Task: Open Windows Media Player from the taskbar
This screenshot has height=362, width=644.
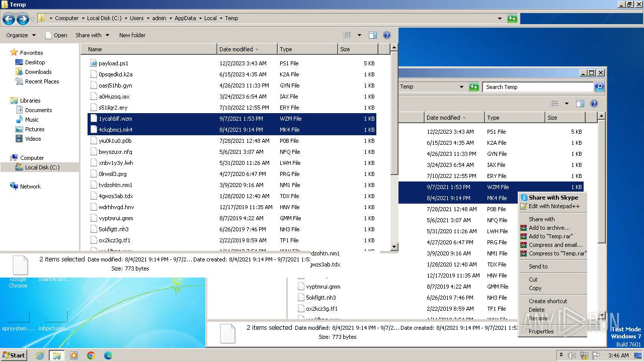Action: click(74, 355)
